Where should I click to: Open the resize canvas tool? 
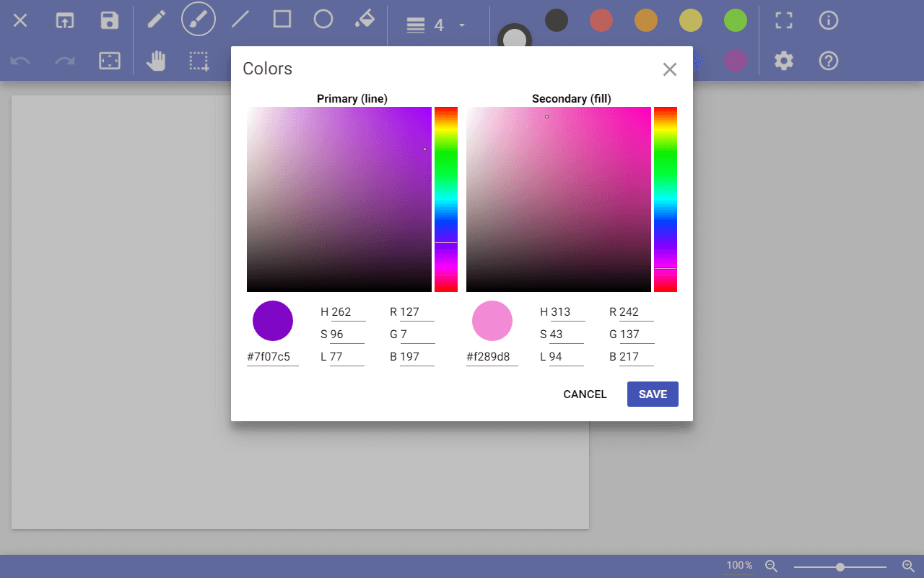109,61
